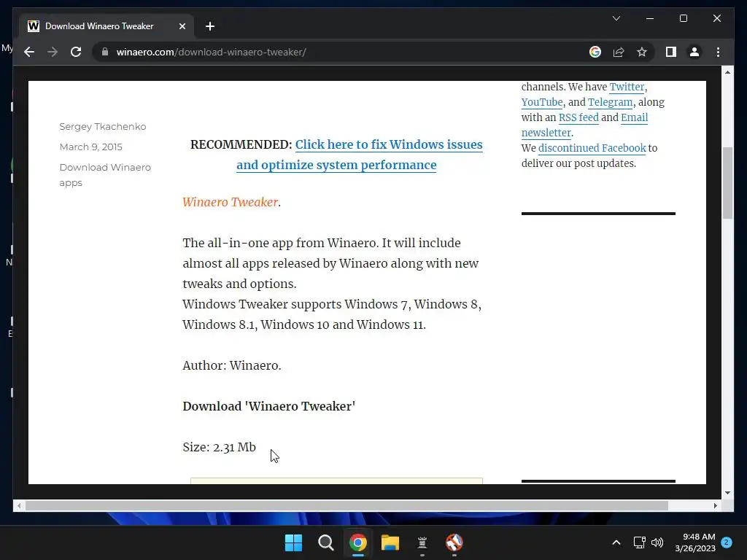
Task: Open Download Winaero apps category
Action: 105,175
